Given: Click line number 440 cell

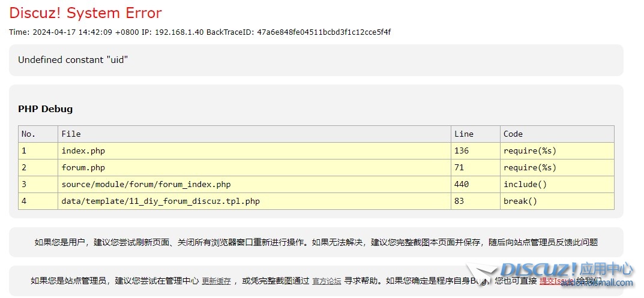Looking at the screenshot, I should coord(462,184).
